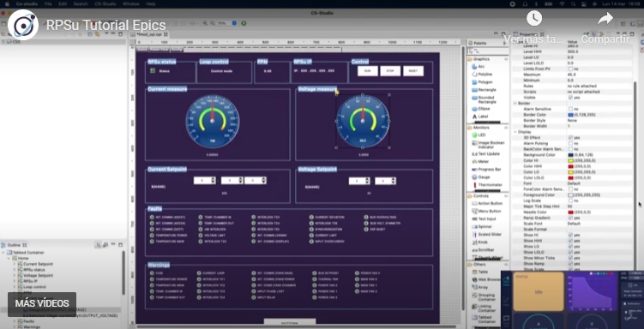Click the RUN button in Control group
644x329 pixels.
(x=368, y=71)
